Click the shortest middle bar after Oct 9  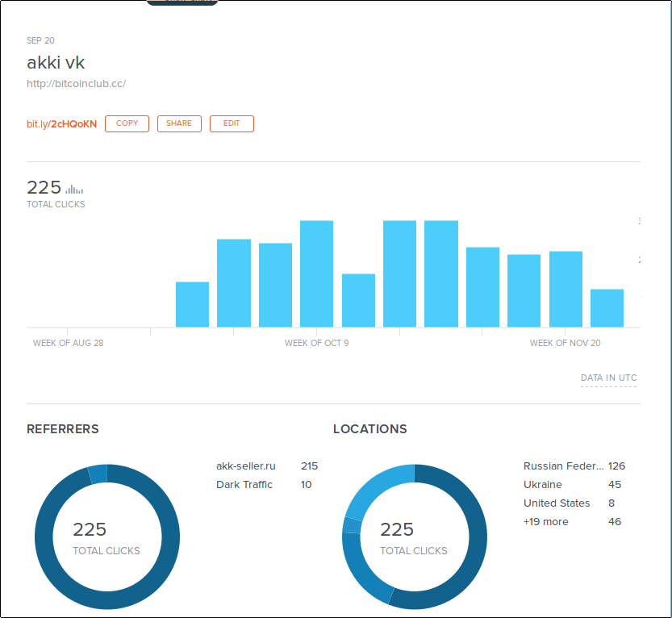pyautogui.click(x=358, y=300)
